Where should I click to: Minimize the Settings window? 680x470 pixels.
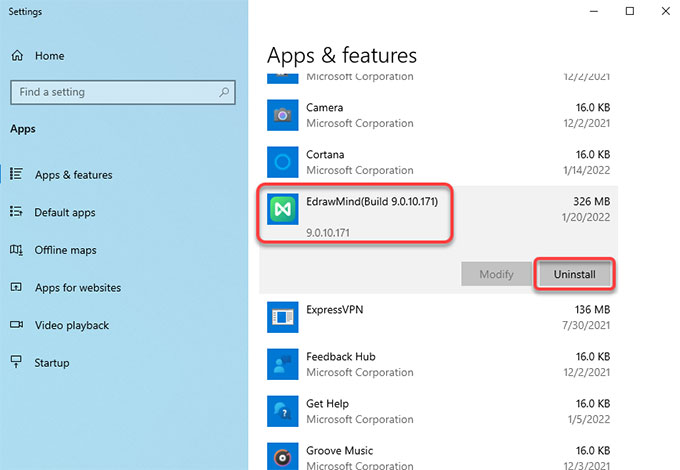coord(594,11)
